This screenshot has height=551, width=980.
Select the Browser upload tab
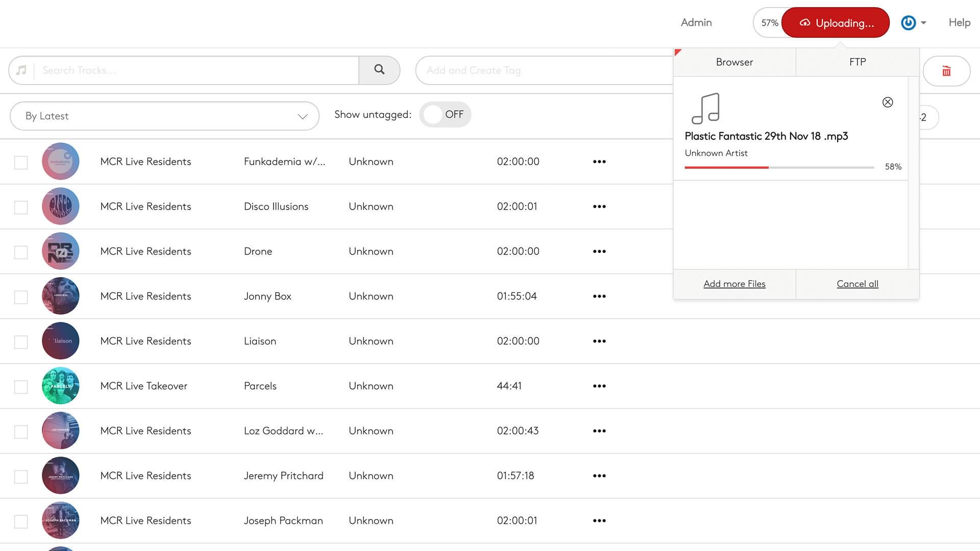tap(734, 62)
